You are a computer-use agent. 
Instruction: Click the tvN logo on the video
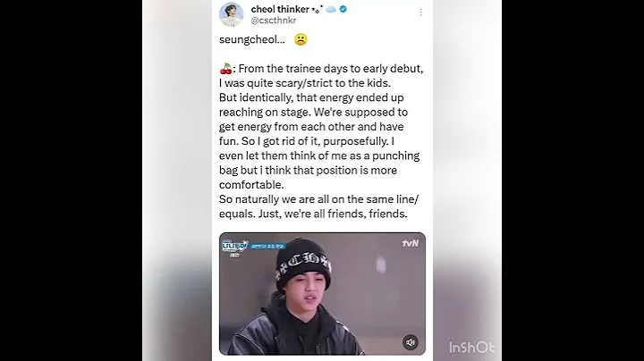[x=411, y=243]
